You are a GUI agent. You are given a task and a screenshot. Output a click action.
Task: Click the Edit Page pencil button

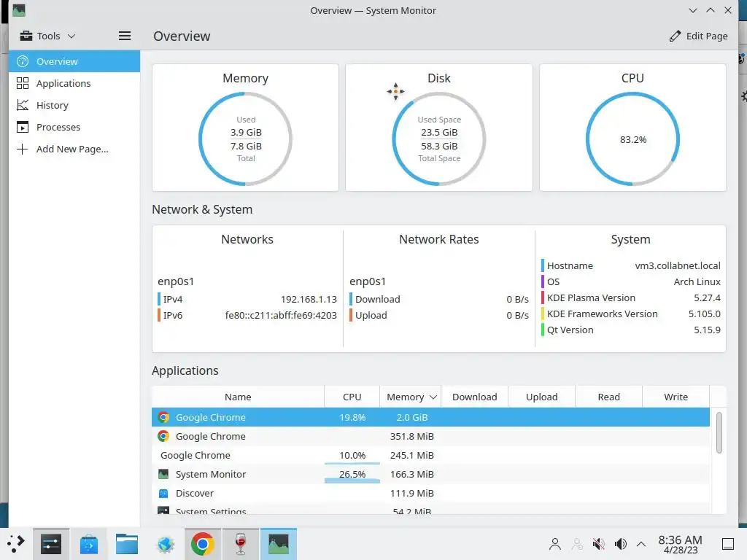(x=698, y=36)
